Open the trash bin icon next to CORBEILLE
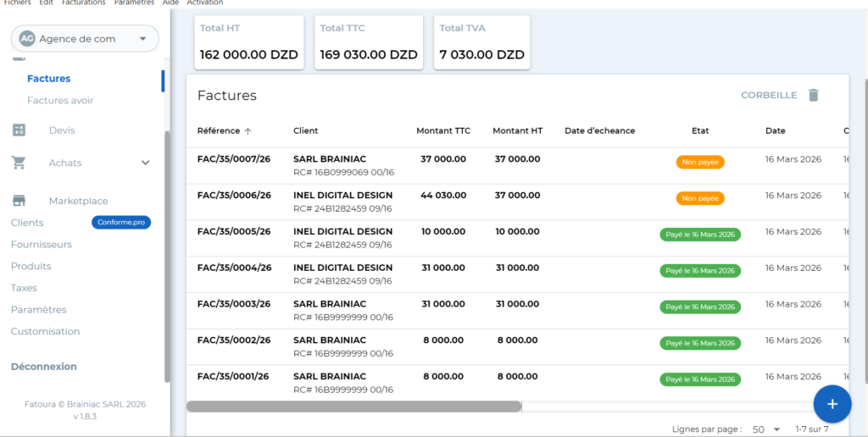 tap(813, 95)
